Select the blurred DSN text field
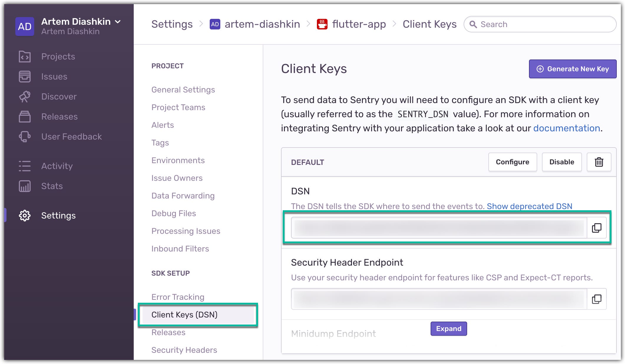 (x=439, y=228)
